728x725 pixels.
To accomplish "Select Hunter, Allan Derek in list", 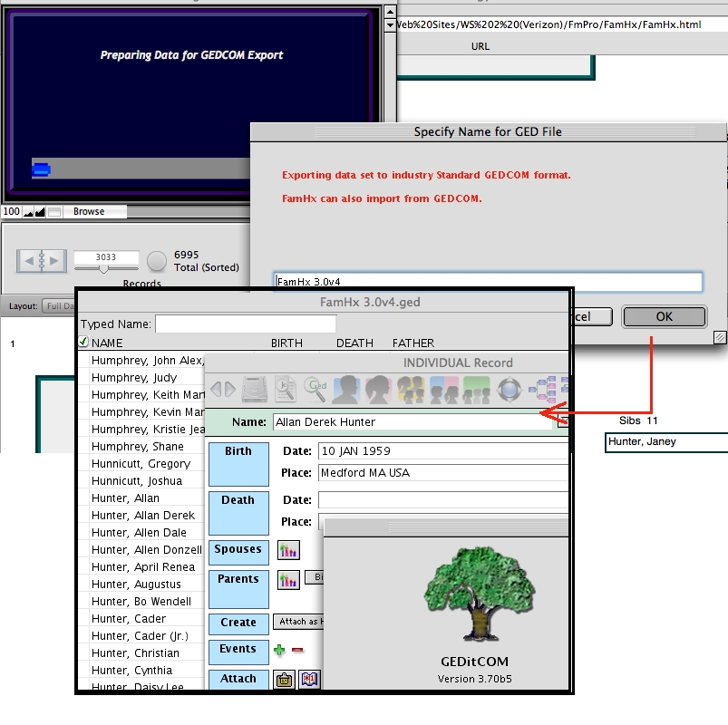I will click(x=143, y=516).
